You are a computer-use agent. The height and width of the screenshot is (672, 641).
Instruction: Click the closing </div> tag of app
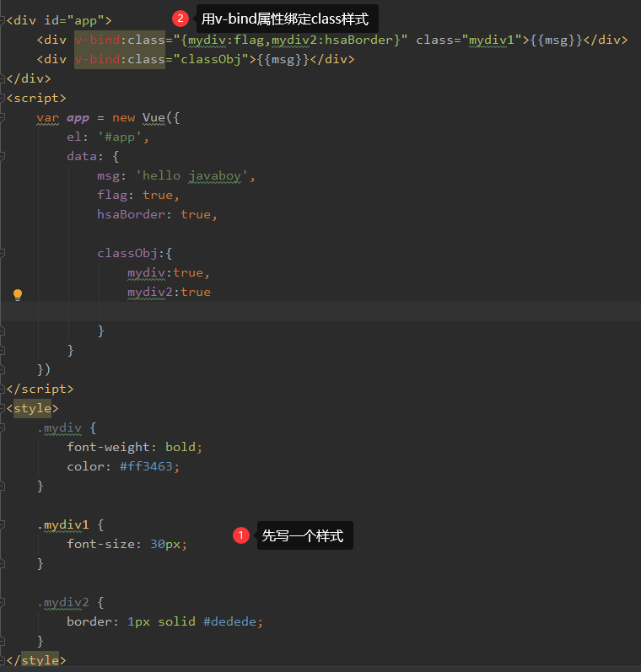click(x=29, y=79)
